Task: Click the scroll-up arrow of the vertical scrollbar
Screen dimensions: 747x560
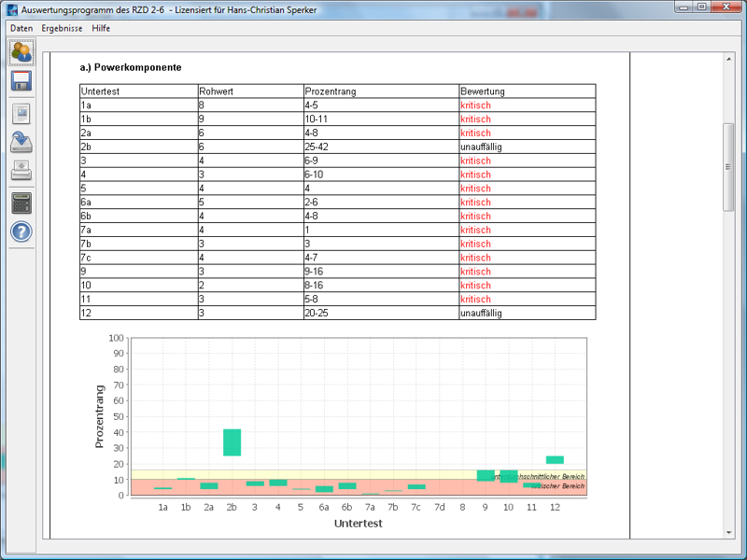Action: tap(729, 59)
